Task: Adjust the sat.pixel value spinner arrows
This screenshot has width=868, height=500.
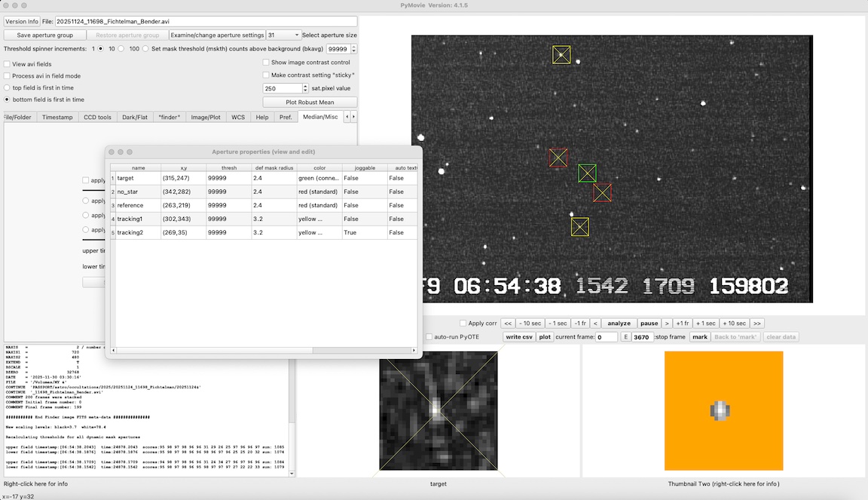Action: tap(305, 88)
